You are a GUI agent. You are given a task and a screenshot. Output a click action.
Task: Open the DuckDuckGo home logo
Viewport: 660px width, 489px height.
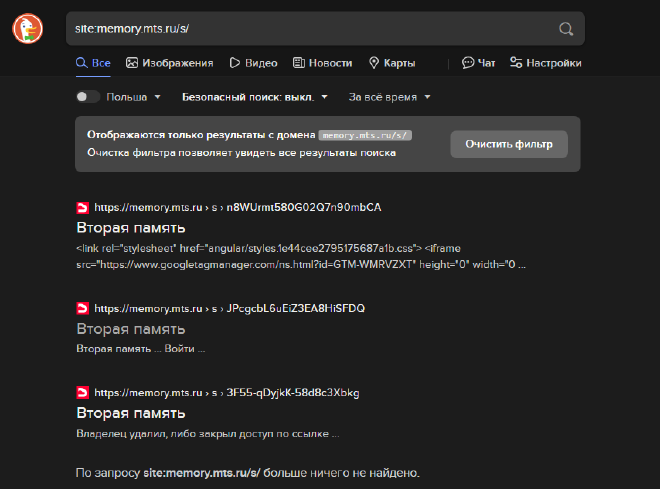[27, 29]
